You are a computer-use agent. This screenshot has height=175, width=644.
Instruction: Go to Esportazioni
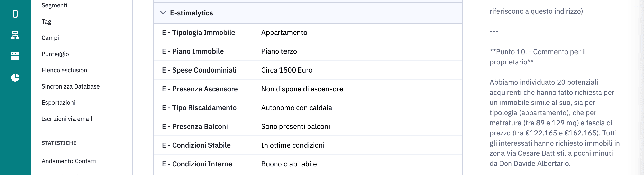59,103
